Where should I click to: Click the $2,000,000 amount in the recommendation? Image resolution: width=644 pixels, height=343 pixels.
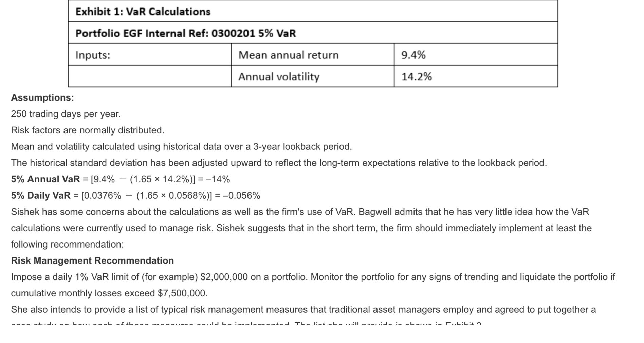(x=224, y=277)
